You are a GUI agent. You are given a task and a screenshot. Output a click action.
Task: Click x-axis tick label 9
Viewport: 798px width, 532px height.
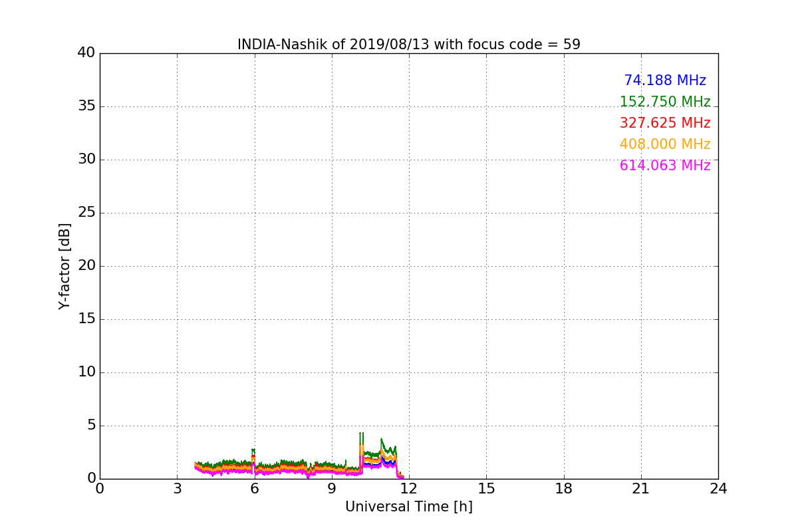coord(332,489)
